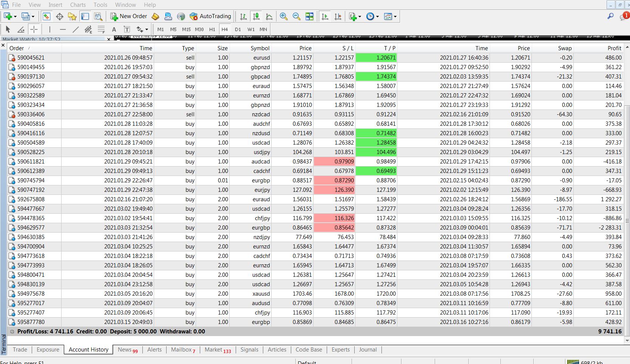Click the New Order button
This screenshot has width=630, height=364.
click(129, 16)
